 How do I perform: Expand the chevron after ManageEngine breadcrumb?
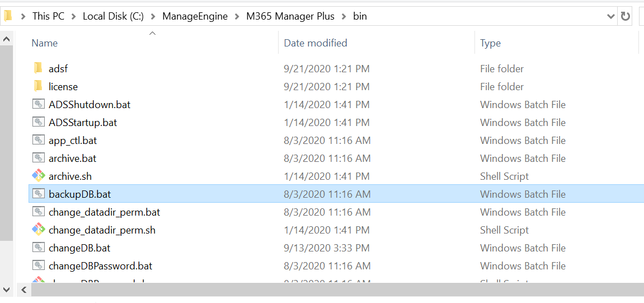pyautogui.click(x=237, y=16)
